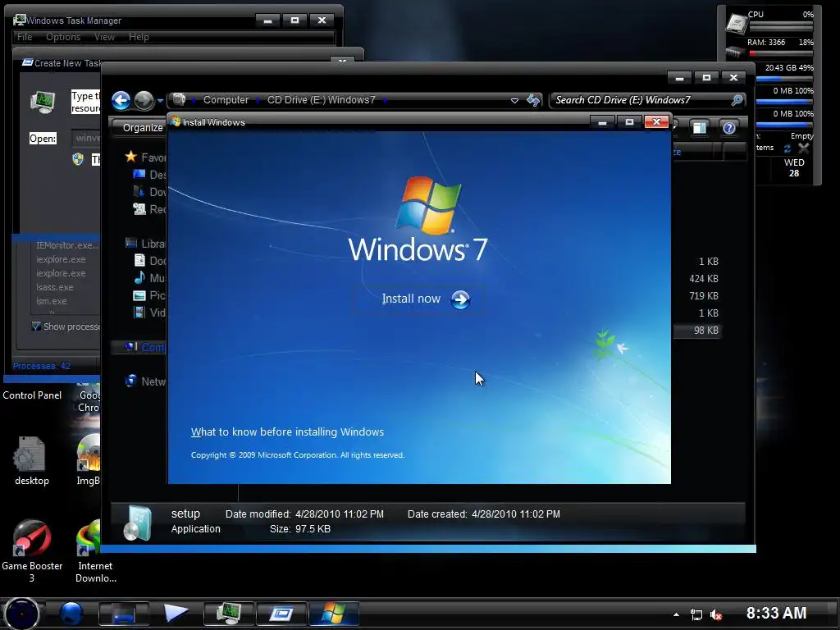Open Desktop item under Favorites
The image size is (840, 630).
149,175
